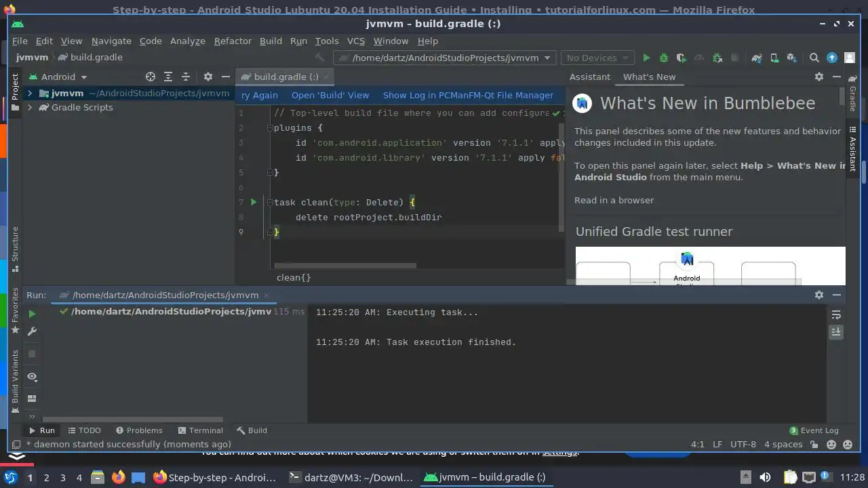Image resolution: width=868 pixels, height=488 pixels.
Task: Toggle read-only lock icon in status bar
Action: [814, 445]
